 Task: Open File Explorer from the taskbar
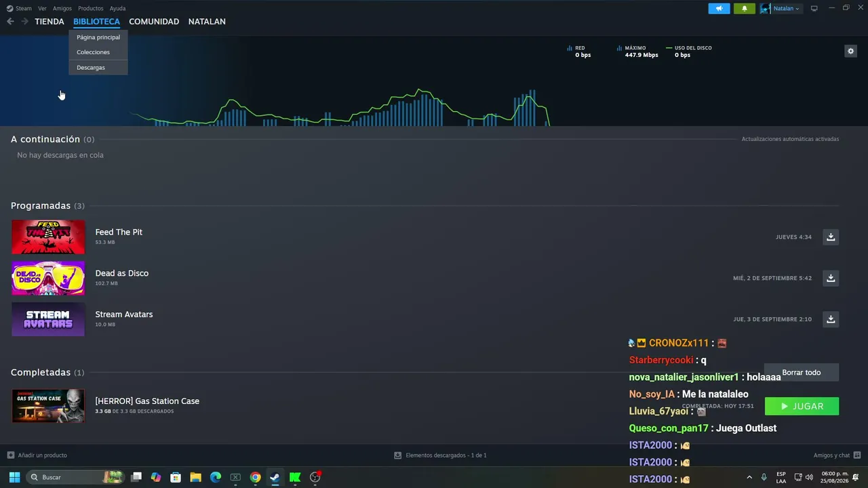[195, 477]
